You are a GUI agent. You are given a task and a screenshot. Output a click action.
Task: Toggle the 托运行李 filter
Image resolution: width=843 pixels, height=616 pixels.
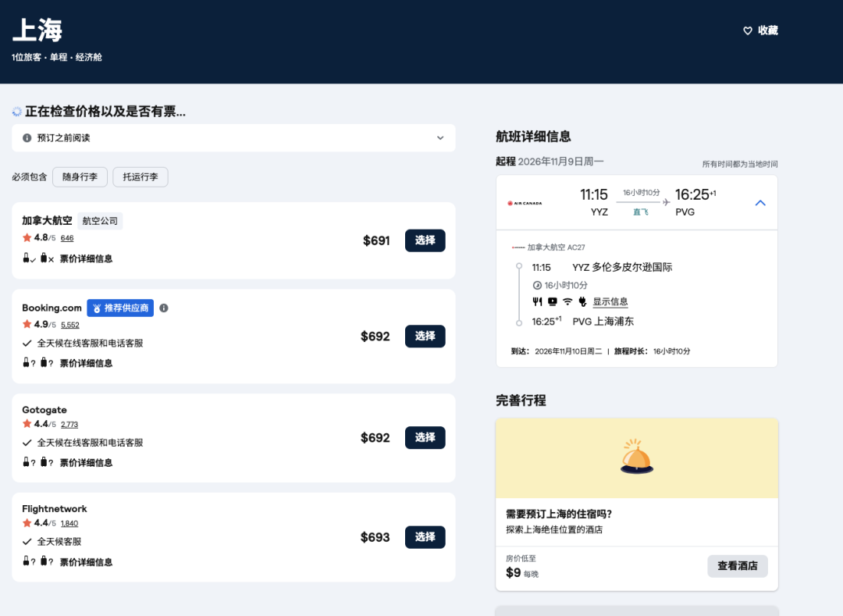(x=140, y=177)
